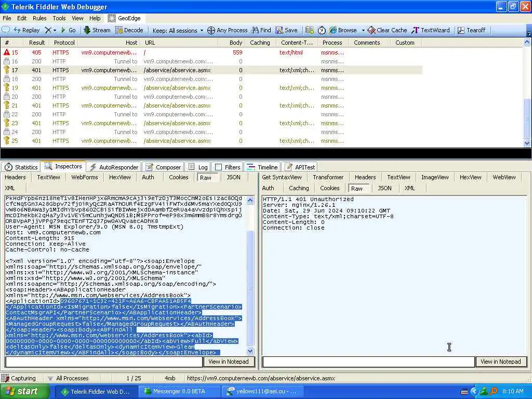Select request Cookies inspector tab

pyautogui.click(x=179, y=177)
